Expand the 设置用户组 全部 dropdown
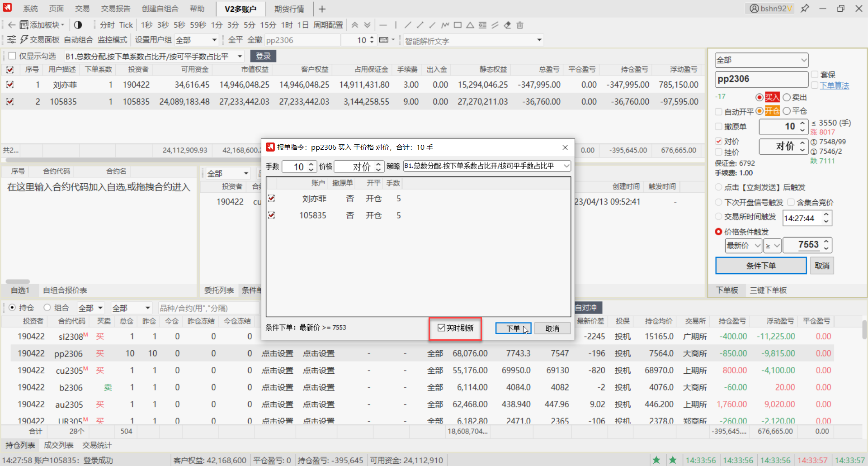The image size is (868, 466). point(197,40)
